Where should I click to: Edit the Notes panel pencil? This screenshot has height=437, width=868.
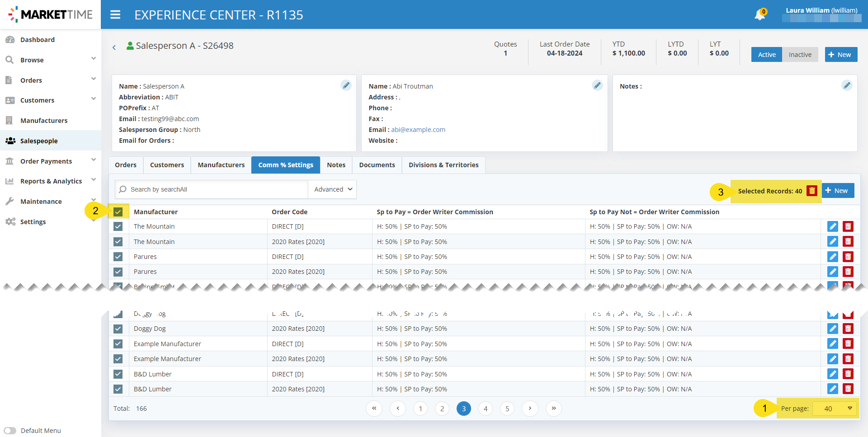[x=847, y=85]
